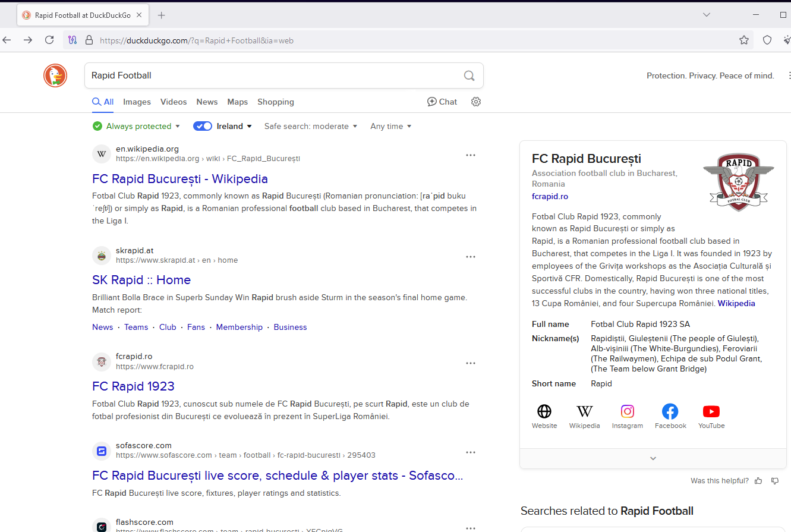The height and width of the screenshot is (532, 791).
Task: Reload the page
Action: click(49, 40)
